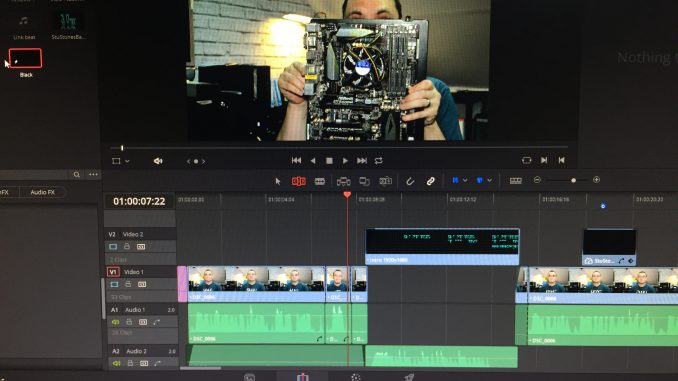The height and width of the screenshot is (381, 678).
Task: Switch to the Audio FX tab
Action: tap(42, 192)
